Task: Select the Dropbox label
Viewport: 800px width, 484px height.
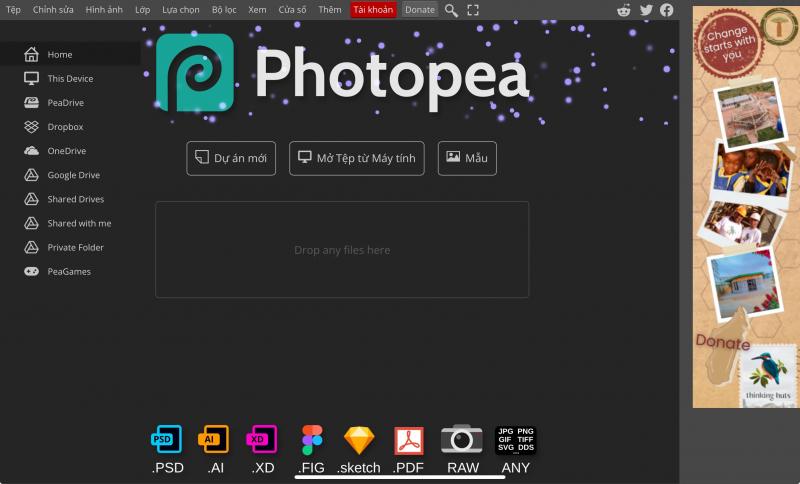Action: 65,126
